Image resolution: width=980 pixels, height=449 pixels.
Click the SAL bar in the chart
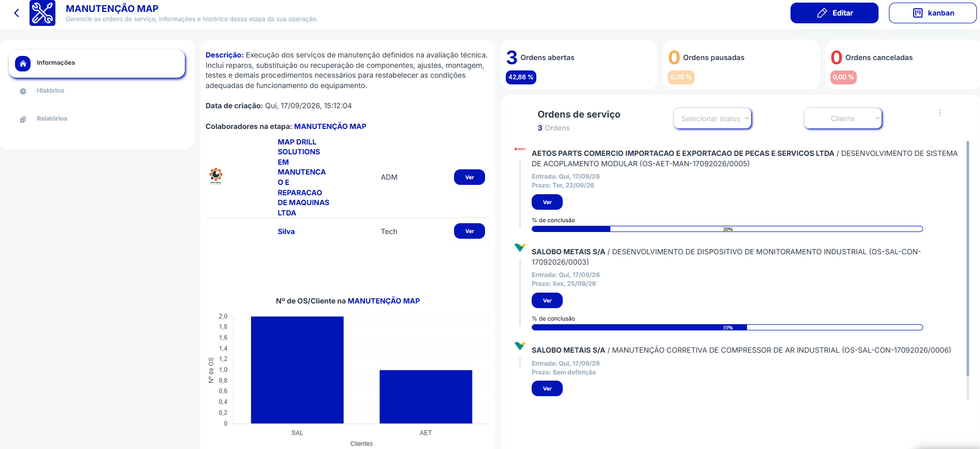(x=297, y=370)
